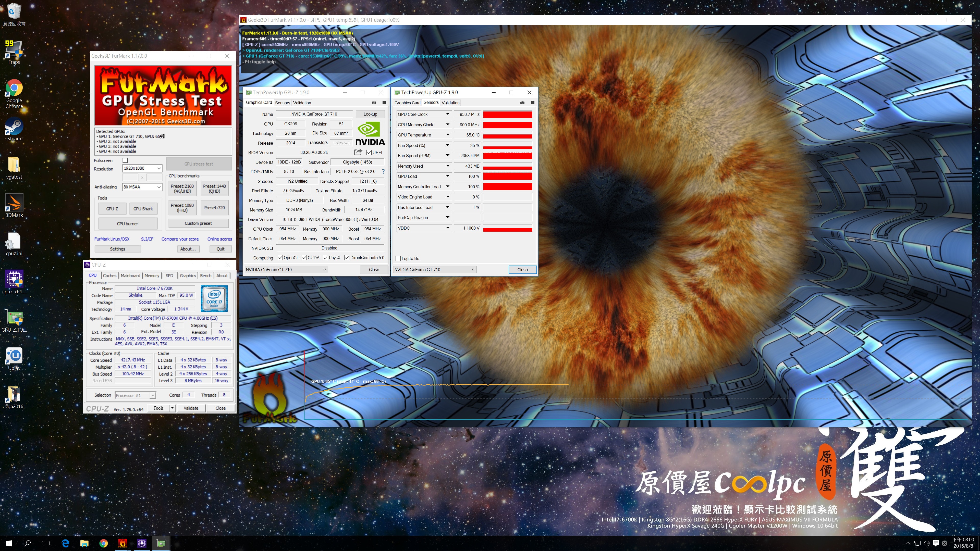This screenshot has height=551, width=980.
Task: Open the Action Center notification icon
Action: (x=936, y=543)
